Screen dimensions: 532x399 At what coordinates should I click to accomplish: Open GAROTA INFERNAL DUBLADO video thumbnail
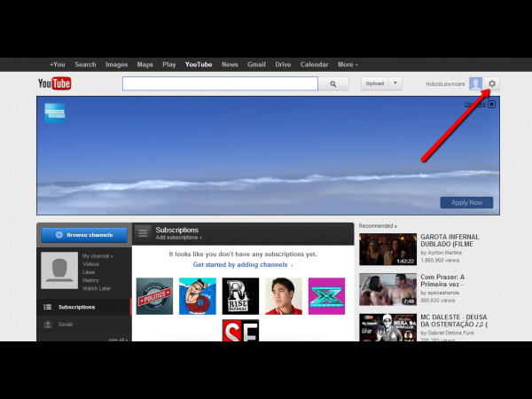(x=388, y=249)
